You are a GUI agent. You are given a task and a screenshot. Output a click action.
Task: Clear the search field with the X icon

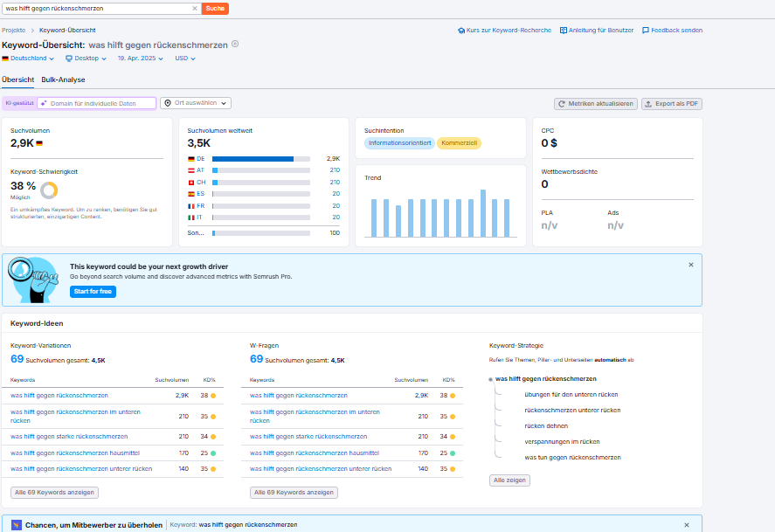[x=195, y=8]
